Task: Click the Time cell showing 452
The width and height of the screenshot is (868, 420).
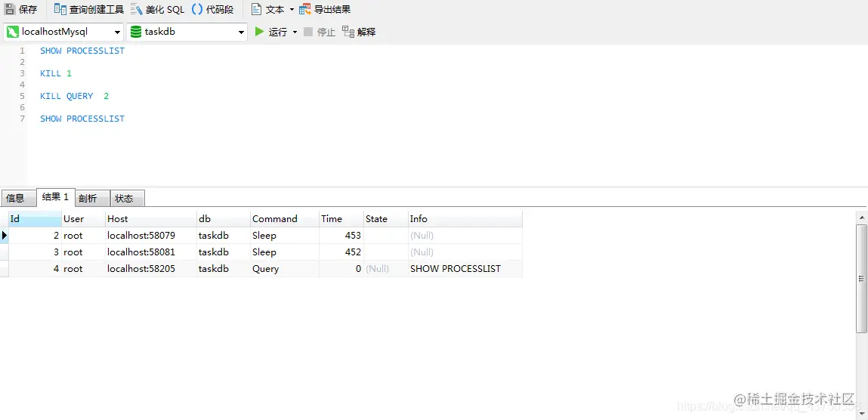Action: point(341,252)
